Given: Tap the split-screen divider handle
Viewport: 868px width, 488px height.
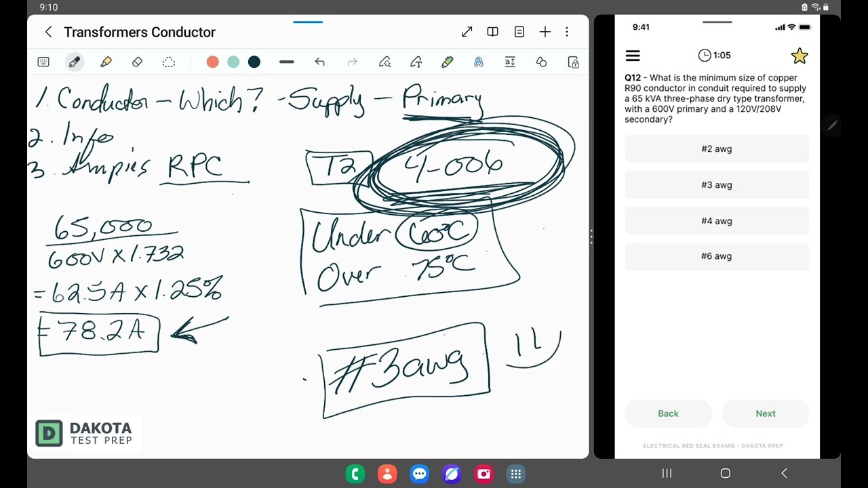Looking at the screenshot, I should pos(591,237).
